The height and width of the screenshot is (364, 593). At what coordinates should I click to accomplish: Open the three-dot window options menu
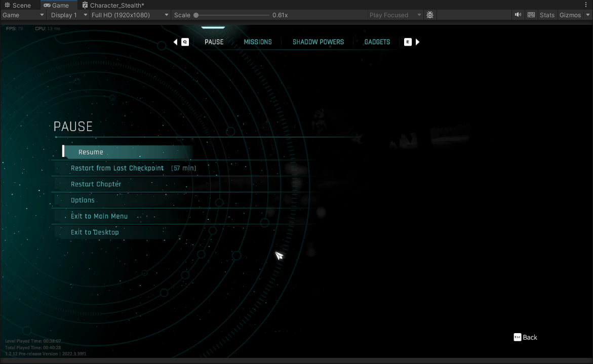(x=586, y=5)
